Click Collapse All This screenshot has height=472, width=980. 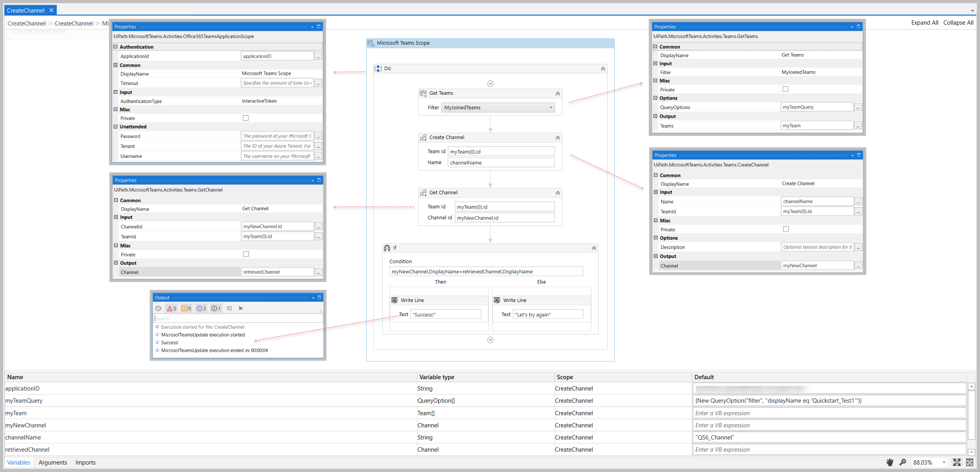pos(958,23)
